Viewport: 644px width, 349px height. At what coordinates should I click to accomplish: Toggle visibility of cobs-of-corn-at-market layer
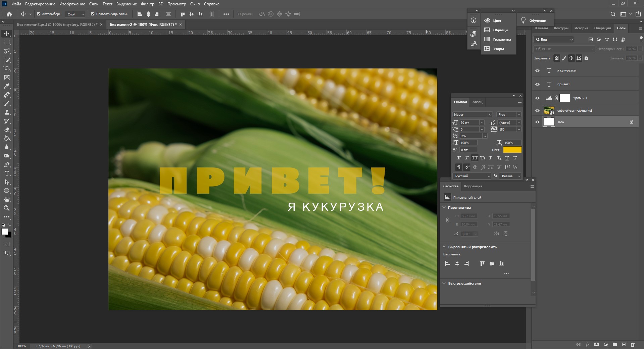tap(537, 111)
